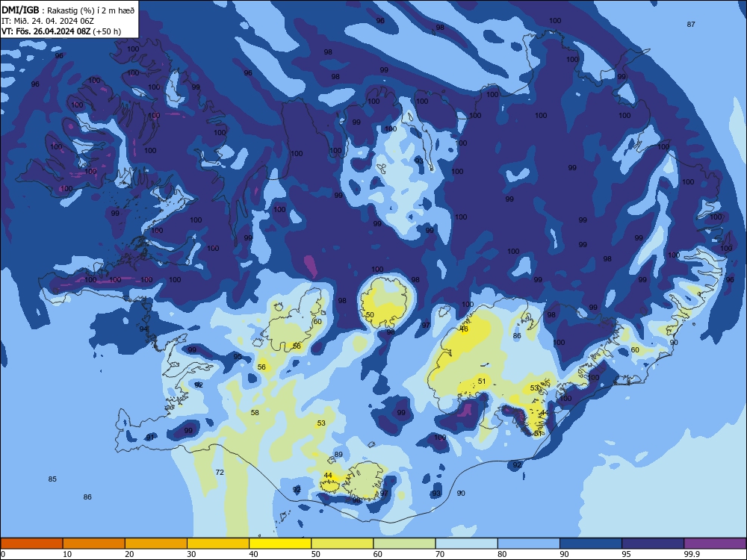747x560 pixels.
Task: Click the legend tick label '30'
Action: (x=191, y=554)
